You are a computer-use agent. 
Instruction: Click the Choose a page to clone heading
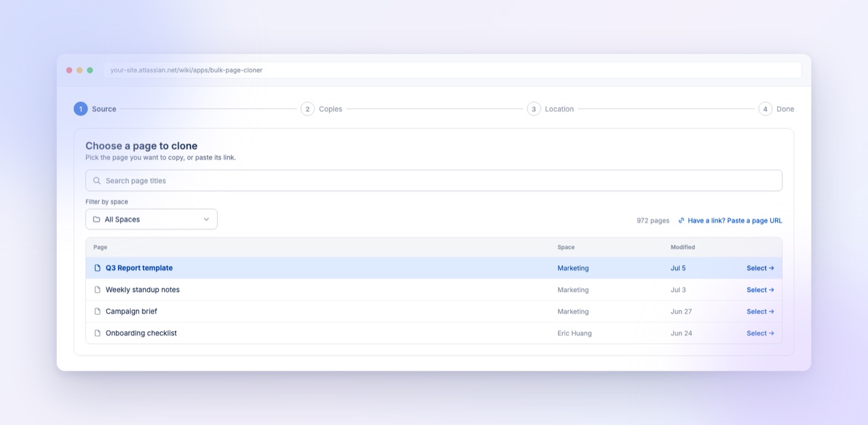(142, 146)
